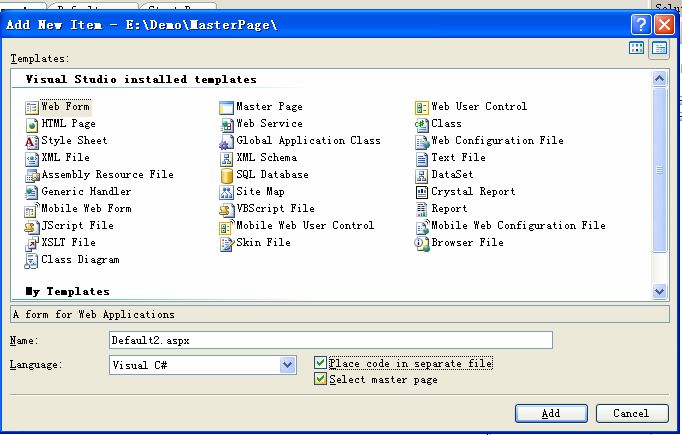Image resolution: width=682 pixels, height=435 pixels.
Task: Click the Crystal Report label text
Action: point(473,191)
